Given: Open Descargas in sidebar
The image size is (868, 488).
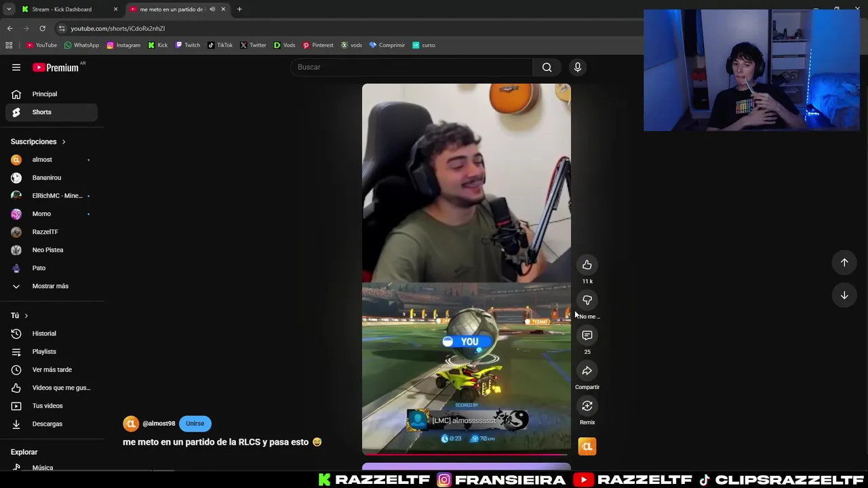Looking at the screenshot, I should (52, 424).
